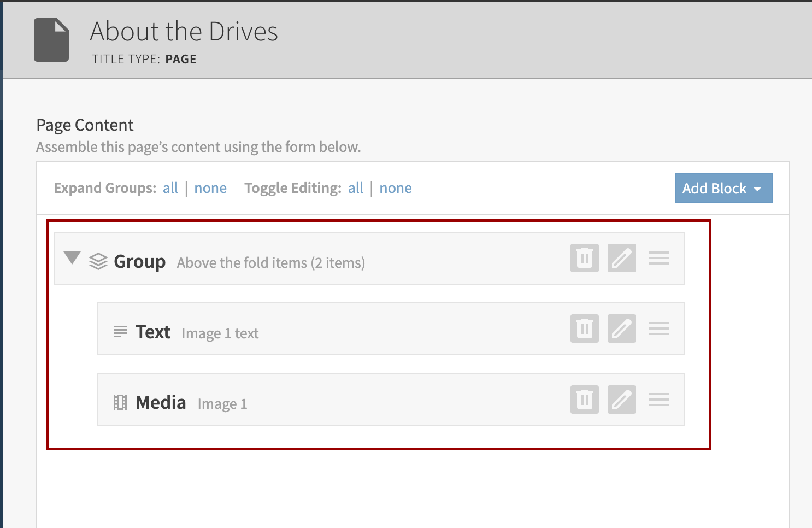Edit the Media block using its pencil icon
This screenshot has height=528, width=812.
click(x=621, y=400)
